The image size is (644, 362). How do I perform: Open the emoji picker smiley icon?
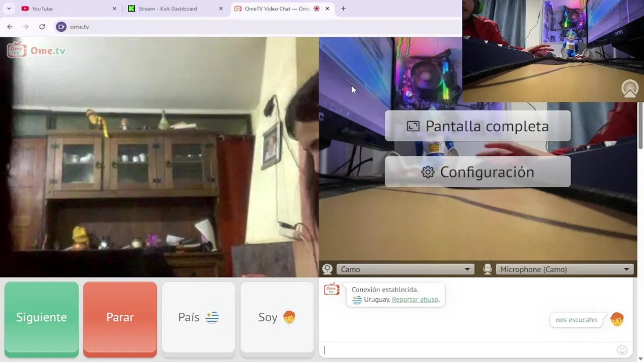click(x=622, y=350)
